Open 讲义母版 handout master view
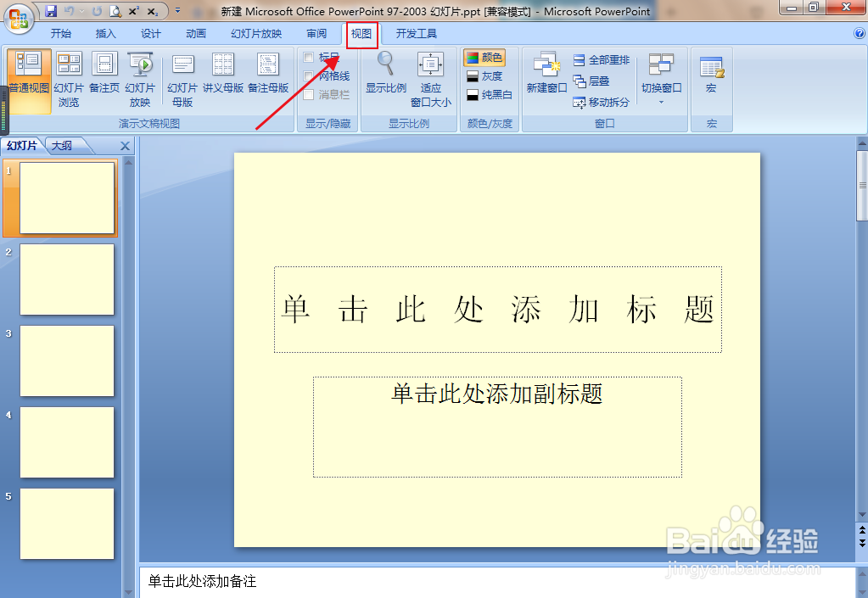 point(223,74)
